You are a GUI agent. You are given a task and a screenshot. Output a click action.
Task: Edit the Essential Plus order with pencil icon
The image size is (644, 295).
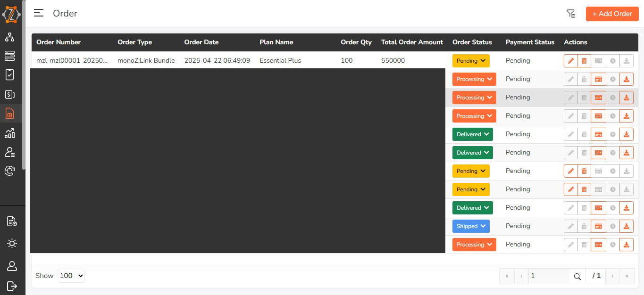point(570,61)
